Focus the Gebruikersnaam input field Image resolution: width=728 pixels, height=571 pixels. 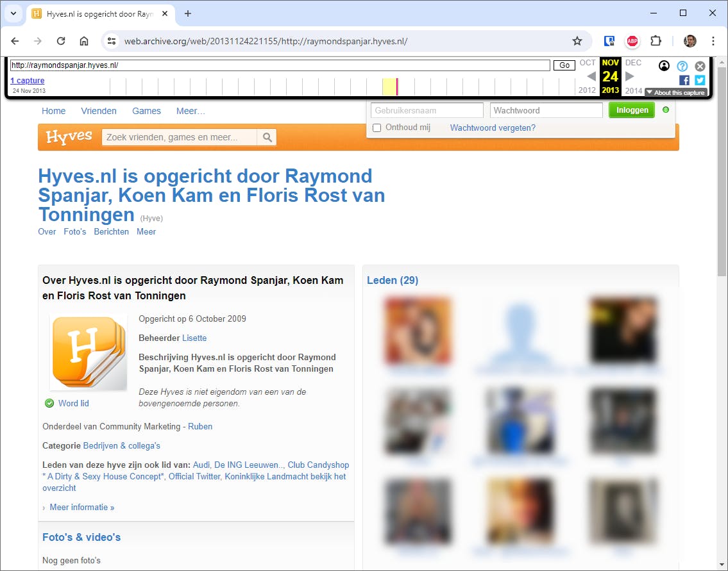click(x=427, y=110)
